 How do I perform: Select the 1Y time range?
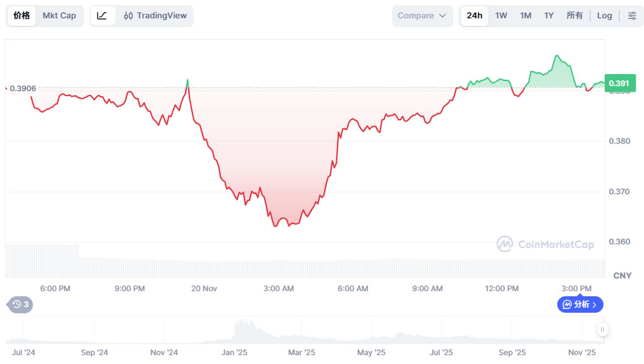click(549, 16)
